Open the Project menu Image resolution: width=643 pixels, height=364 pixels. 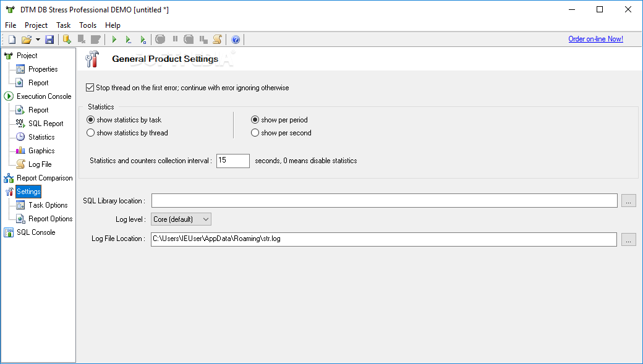point(36,25)
